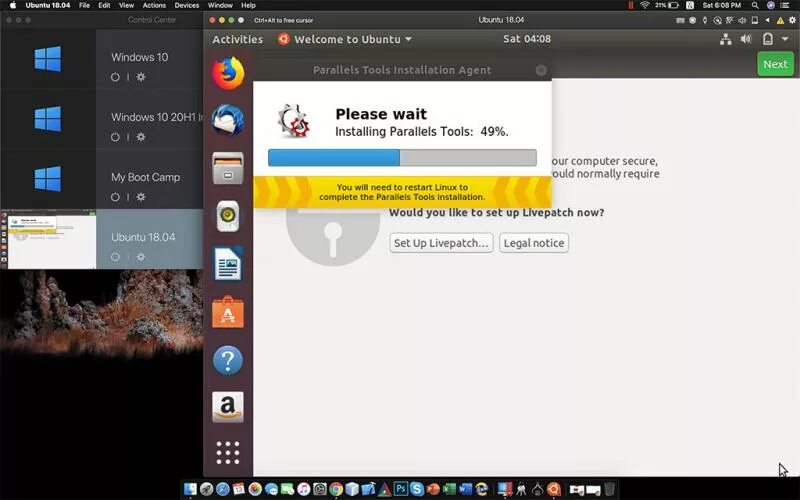Open Finder from the macOS Dock
Image resolution: width=800 pixels, height=500 pixels.
pyautogui.click(x=190, y=489)
